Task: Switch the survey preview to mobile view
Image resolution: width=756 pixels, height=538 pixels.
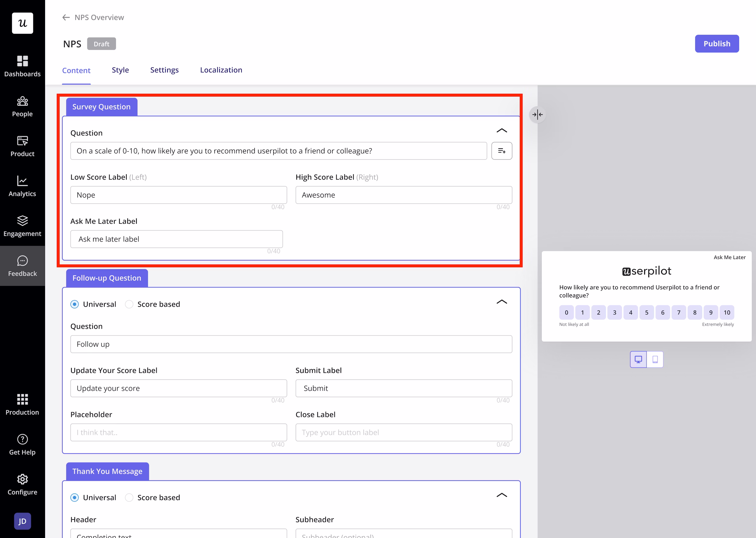Action: point(655,359)
